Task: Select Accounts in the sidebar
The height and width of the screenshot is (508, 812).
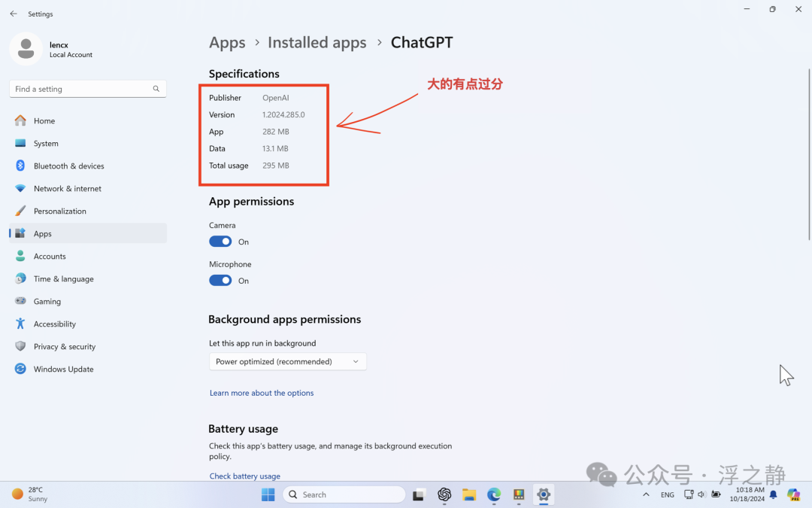Action: [88, 256]
